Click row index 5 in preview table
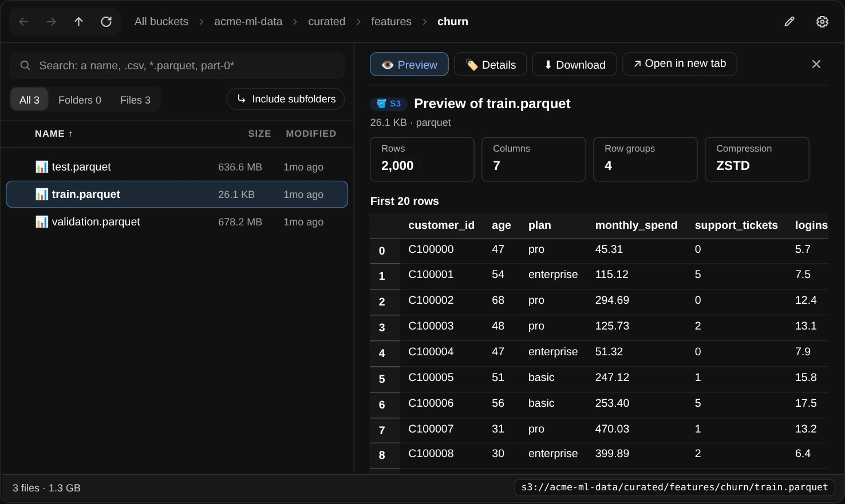The height and width of the screenshot is (504, 845). (382, 379)
